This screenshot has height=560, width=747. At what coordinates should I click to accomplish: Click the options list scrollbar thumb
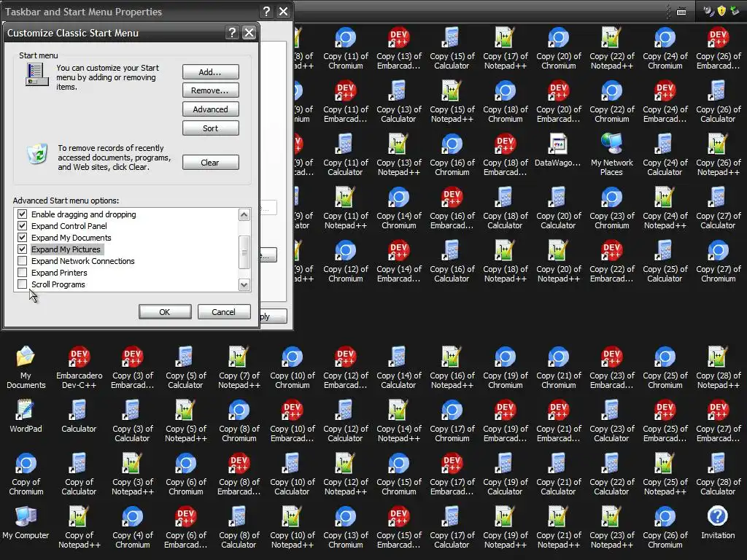point(244,252)
